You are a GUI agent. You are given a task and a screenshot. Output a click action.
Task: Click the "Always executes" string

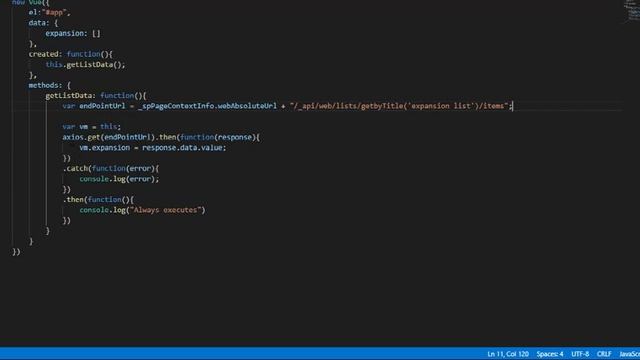[x=165, y=210]
